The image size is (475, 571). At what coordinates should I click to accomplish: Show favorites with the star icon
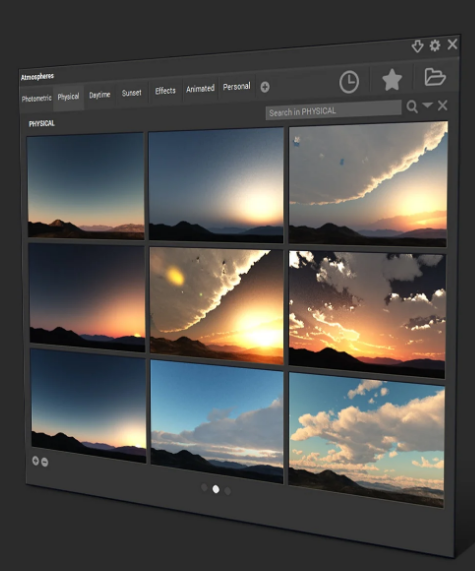click(392, 80)
